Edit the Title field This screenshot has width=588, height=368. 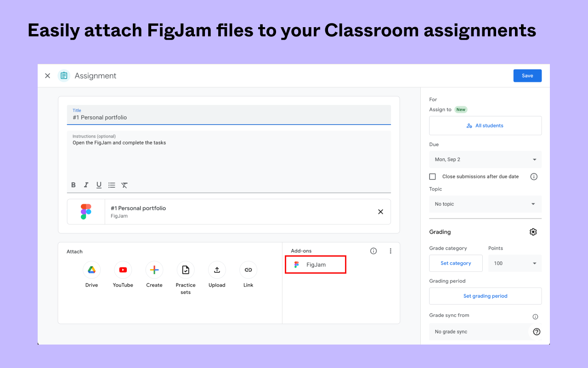point(229,115)
